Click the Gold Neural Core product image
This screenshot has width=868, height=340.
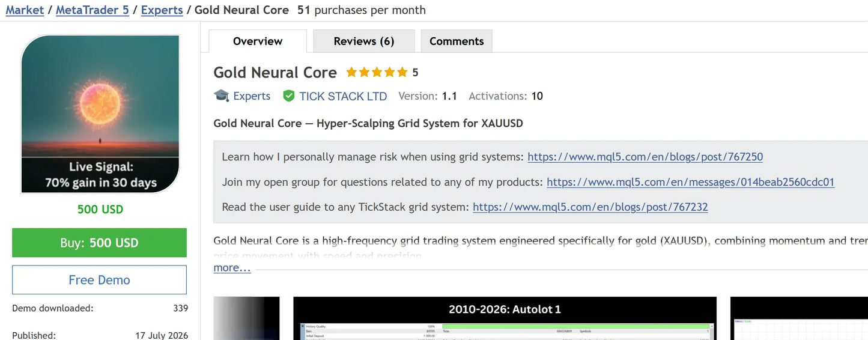tap(100, 114)
